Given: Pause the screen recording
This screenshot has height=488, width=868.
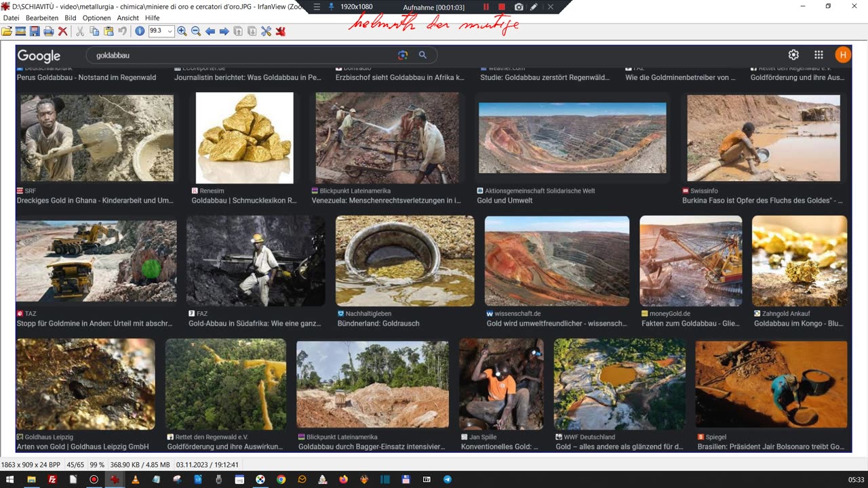Looking at the screenshot, I should pyautogui.click(x=486, y=7).
